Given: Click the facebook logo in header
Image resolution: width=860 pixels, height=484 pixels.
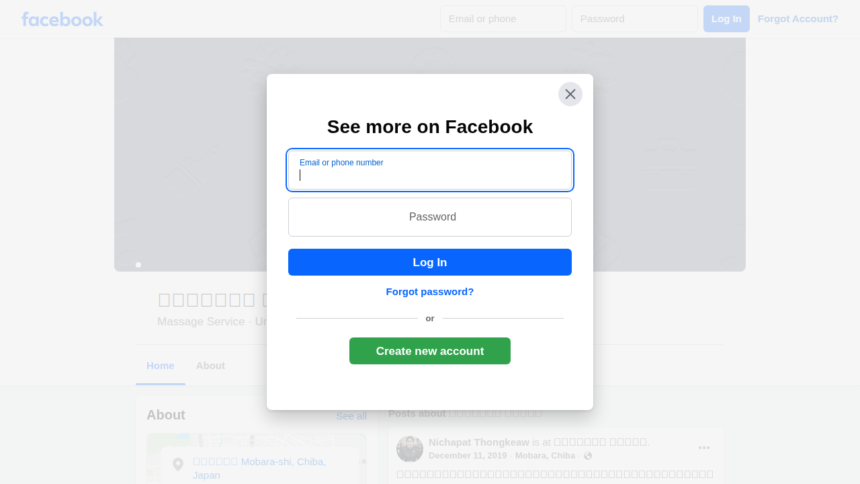Looking at the screenshot, I should (62, 19).
